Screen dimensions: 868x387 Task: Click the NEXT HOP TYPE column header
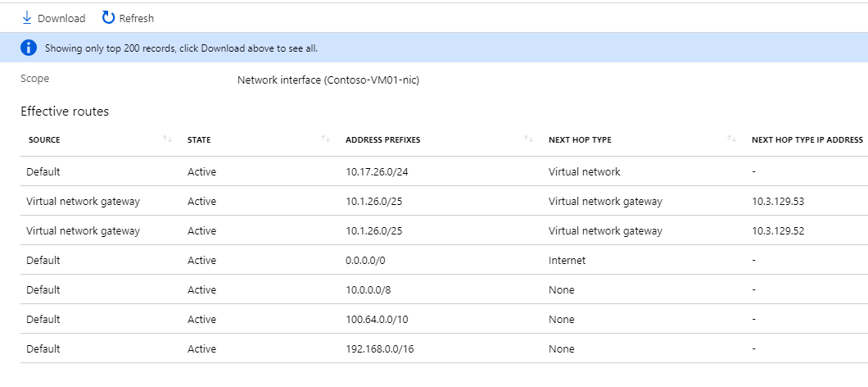tap(580, 140)
